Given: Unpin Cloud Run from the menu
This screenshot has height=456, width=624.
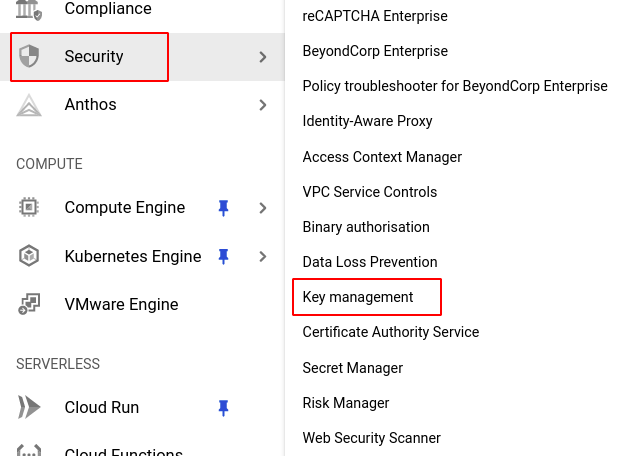Looking at the screenshot, I should pos(223,408).
